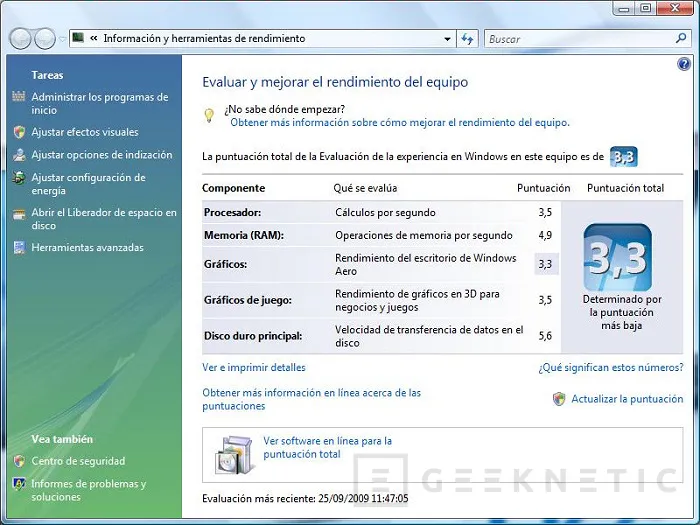Image resolution: width=700 pixels, height=525 pixels.
Task: Click the icon beside Herramientas avanzadas
Action: point(19,247)
